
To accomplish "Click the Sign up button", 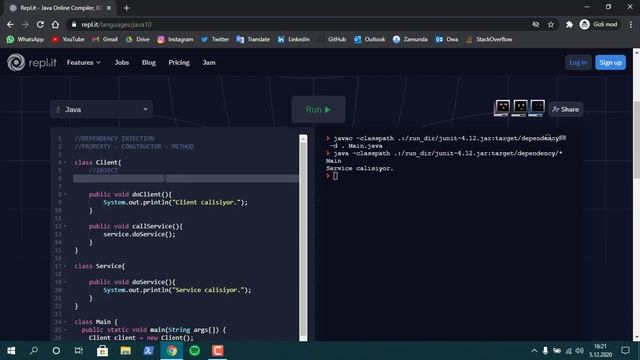I will pyautogui.click(x=610, y=62).
